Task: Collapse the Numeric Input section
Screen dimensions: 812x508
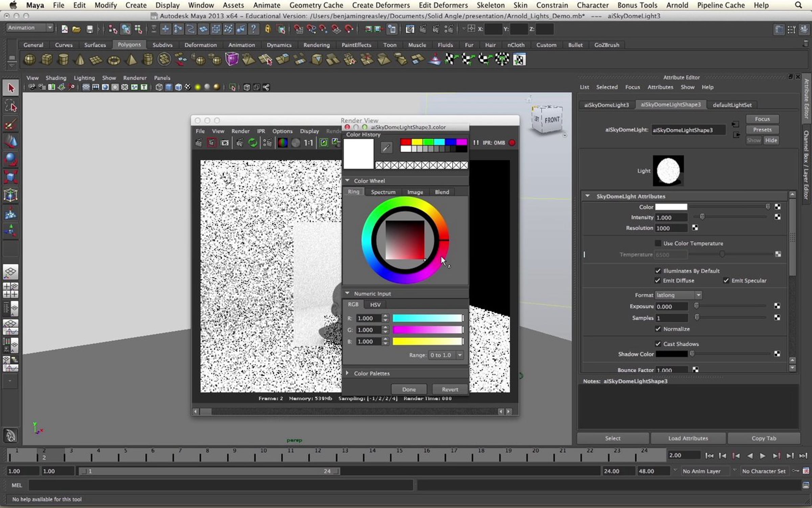Action: 347,293
